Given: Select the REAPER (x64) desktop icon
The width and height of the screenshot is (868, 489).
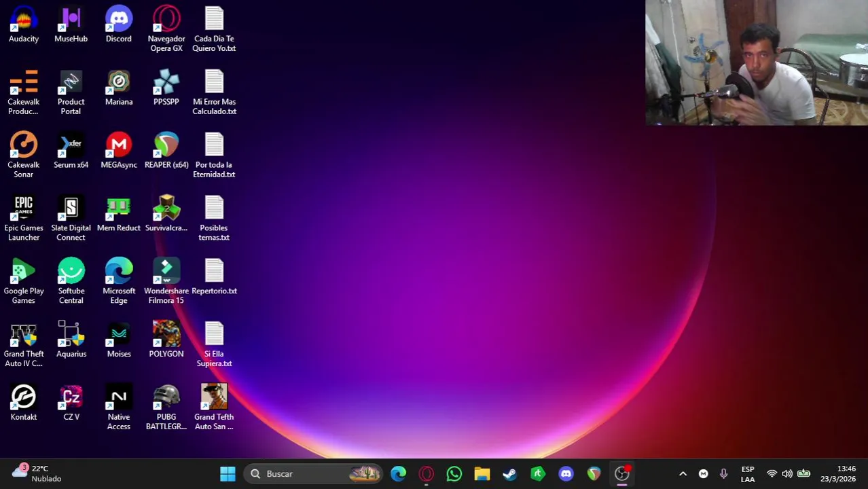Looking at the screenshot, I should [x=166, y=151].
